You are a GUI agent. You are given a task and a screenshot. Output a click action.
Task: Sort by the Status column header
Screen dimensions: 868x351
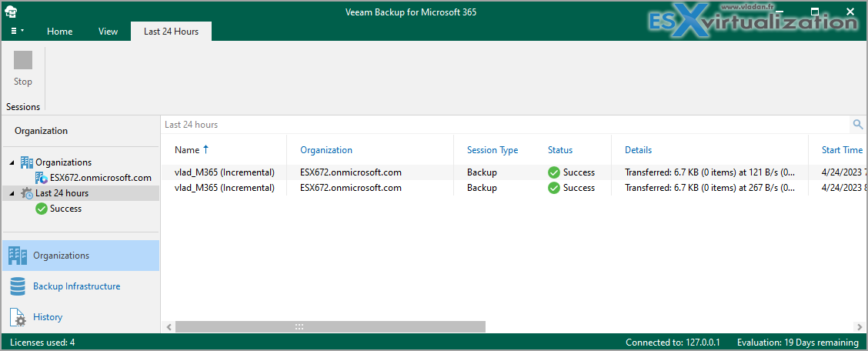560,150
